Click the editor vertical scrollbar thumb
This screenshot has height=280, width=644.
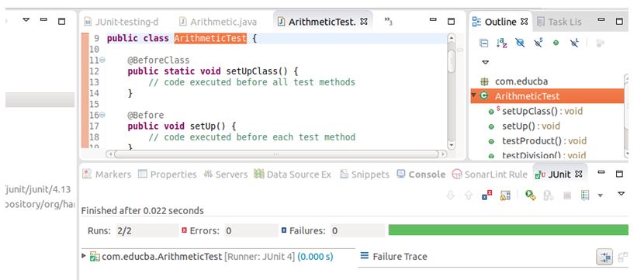pos(451,61)
